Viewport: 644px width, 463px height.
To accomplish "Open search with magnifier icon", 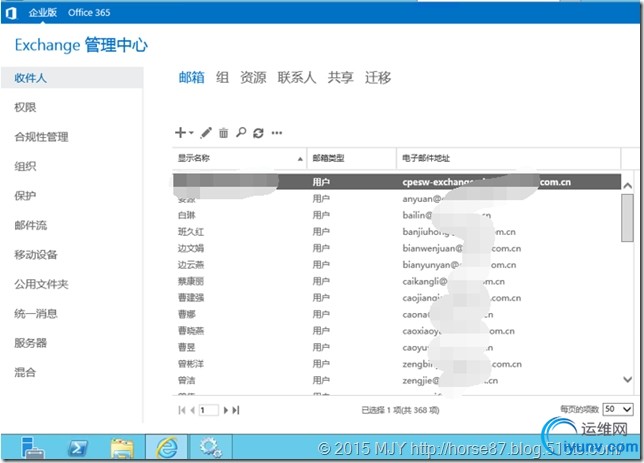I will click(241, 132).
